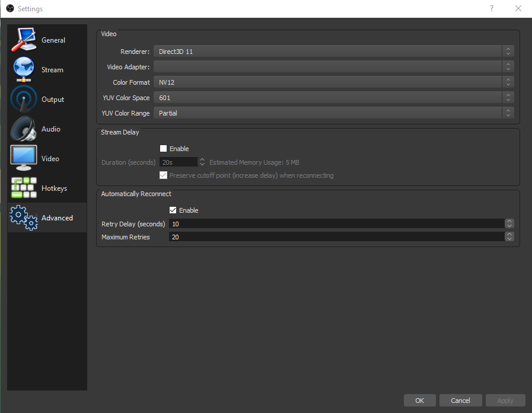
Task: Click Video Adapter dropdown arrow button
Action: 508,67
